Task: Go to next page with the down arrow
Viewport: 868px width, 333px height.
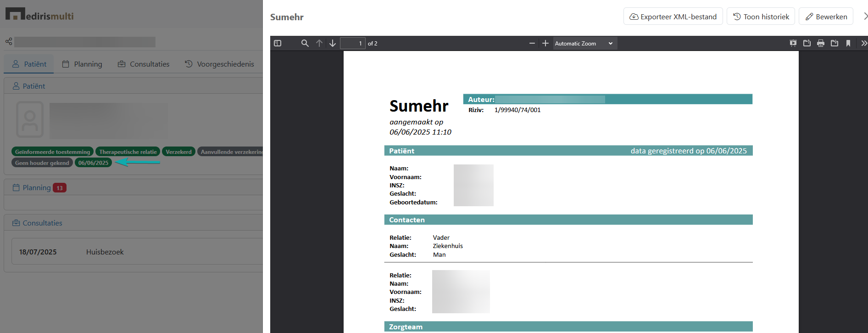Action: point(333,43)
